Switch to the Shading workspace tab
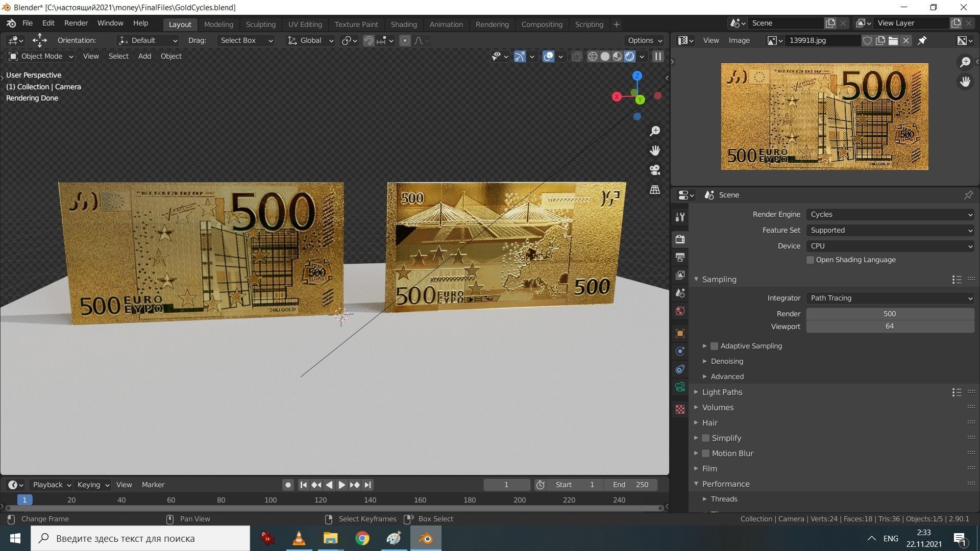The image size is (980, 551). (x=404, y=24)
